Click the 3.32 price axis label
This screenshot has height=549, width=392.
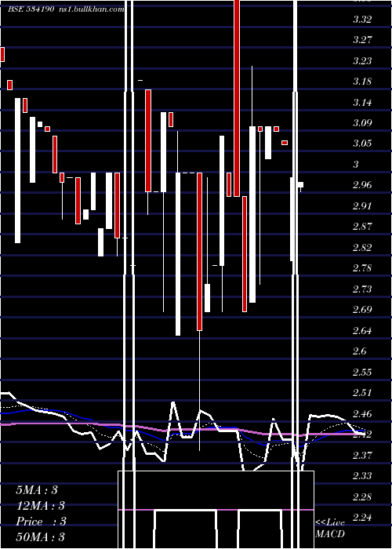coord(362,20)
